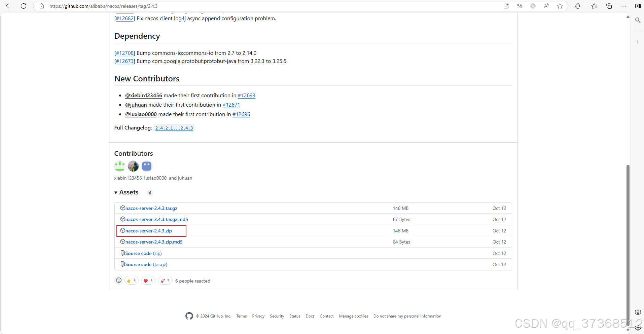This screenshot has width=644, height=334.
Task: Open footer Contact link
Action: 327,316
